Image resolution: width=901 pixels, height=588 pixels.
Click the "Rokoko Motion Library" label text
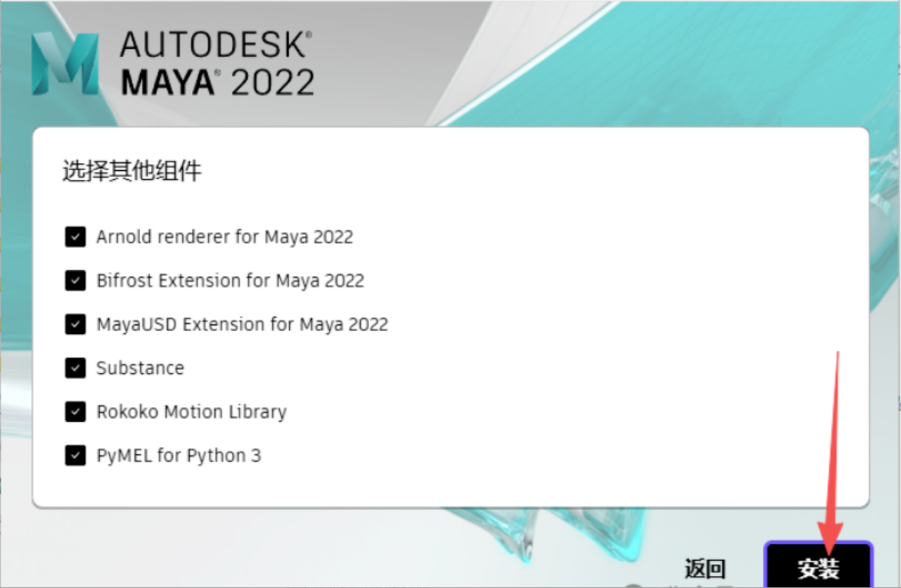pyautogui.click(x=191, y=412)
